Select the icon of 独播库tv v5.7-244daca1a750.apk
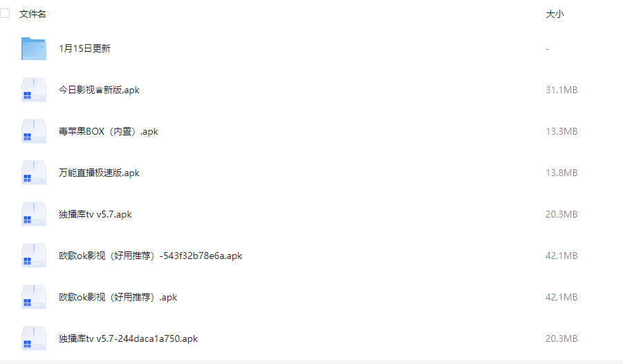The width and height of the screenshot is (623, 364). coord(34,338)
